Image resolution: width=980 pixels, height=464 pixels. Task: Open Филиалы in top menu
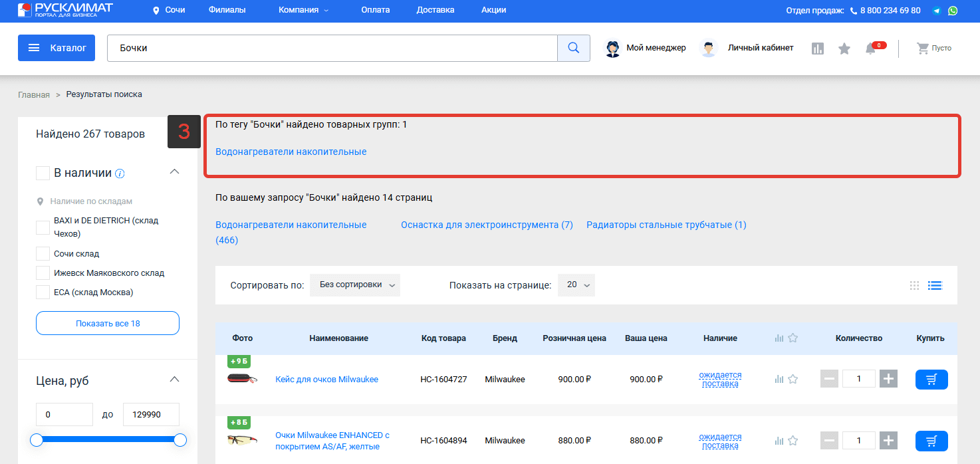pyautogui.click(x=227, y=10)
